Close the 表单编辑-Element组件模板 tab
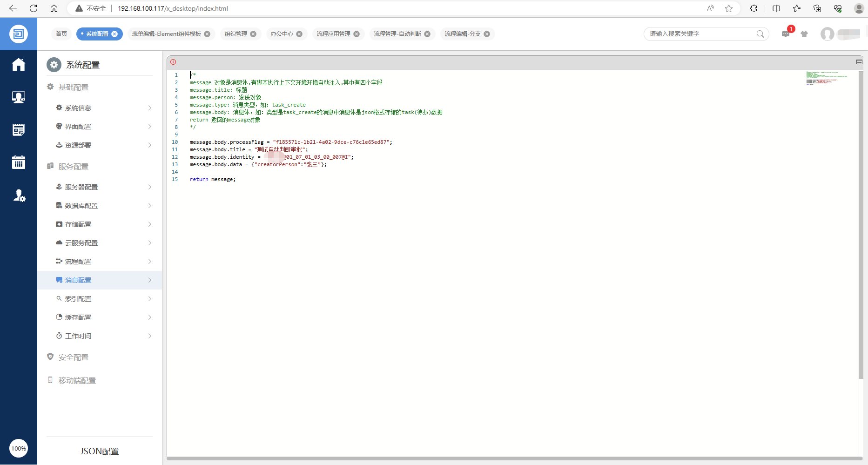 (x=207, y=34)
